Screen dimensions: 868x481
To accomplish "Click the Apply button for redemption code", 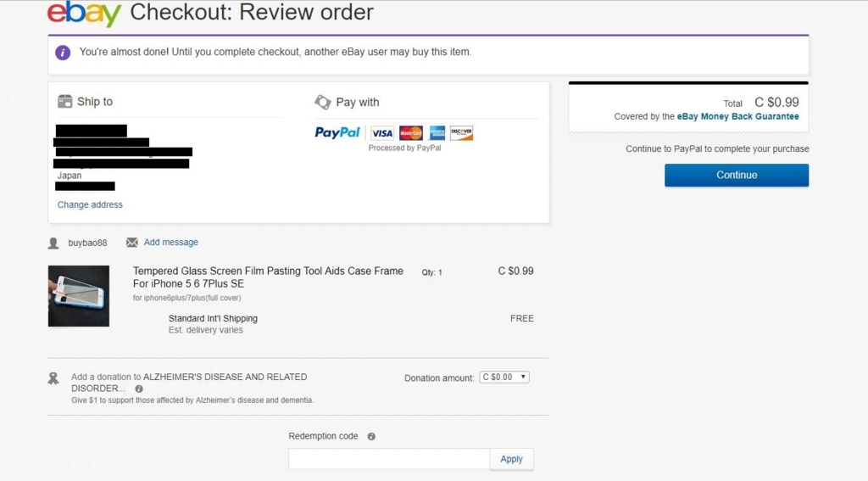I will (511, 459).
